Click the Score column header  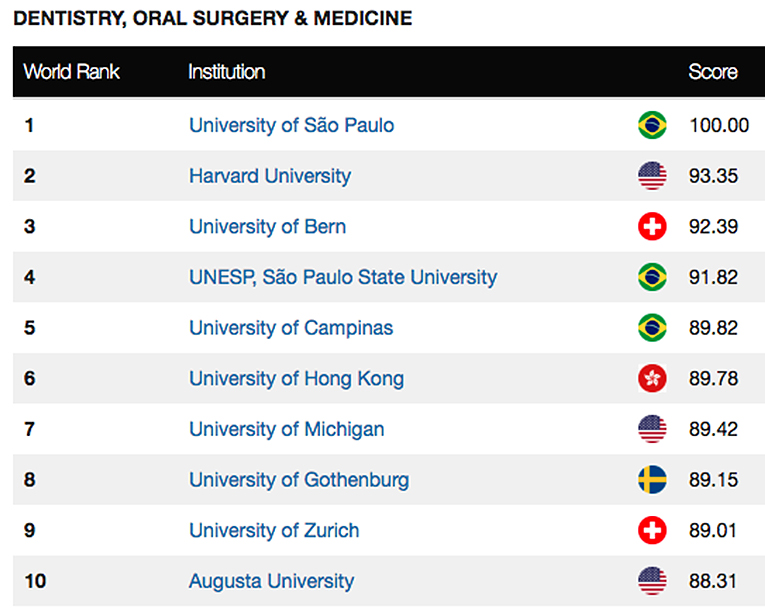coord(713,72)
